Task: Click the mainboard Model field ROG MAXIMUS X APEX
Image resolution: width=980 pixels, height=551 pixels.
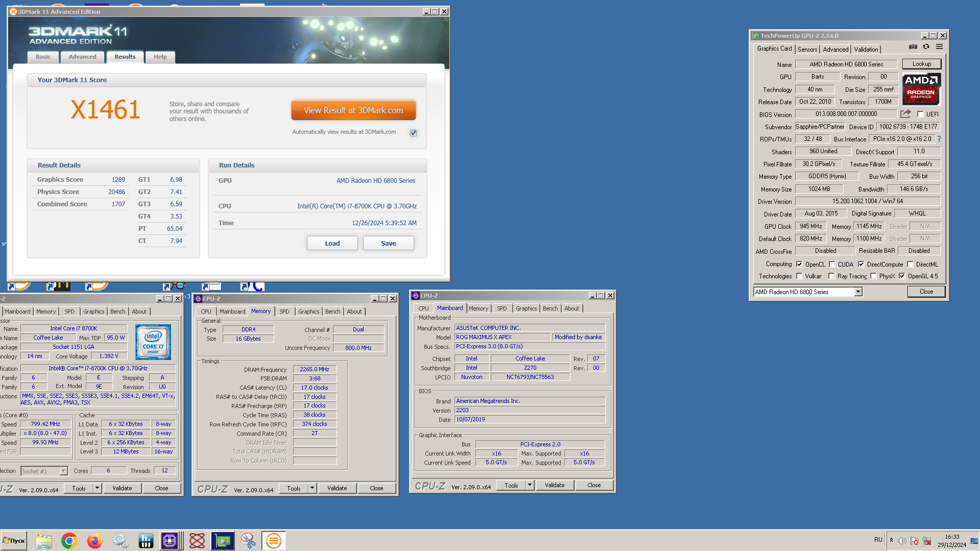Action: (x=502, y=337)
